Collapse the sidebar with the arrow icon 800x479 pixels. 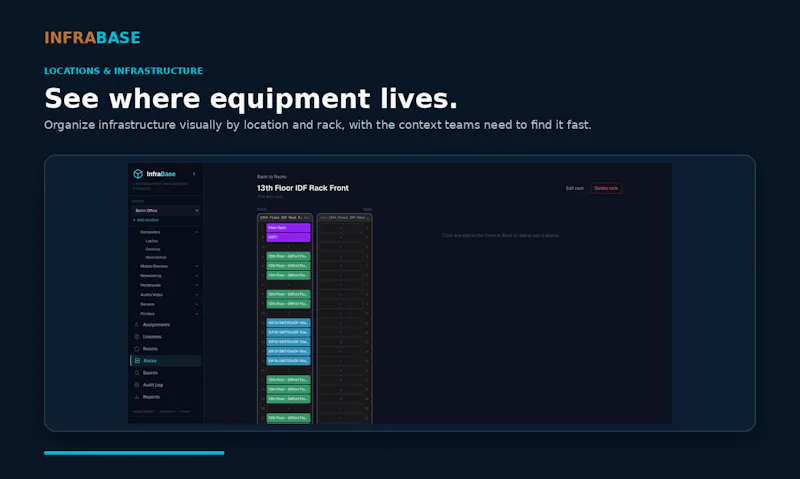coord(194,174)
